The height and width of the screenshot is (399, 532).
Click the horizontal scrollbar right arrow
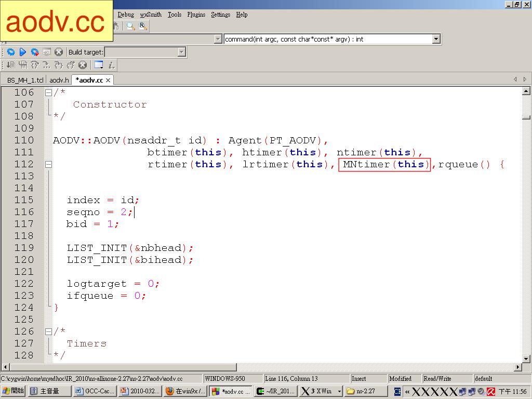pyautogui.click(x=518, y=367)
